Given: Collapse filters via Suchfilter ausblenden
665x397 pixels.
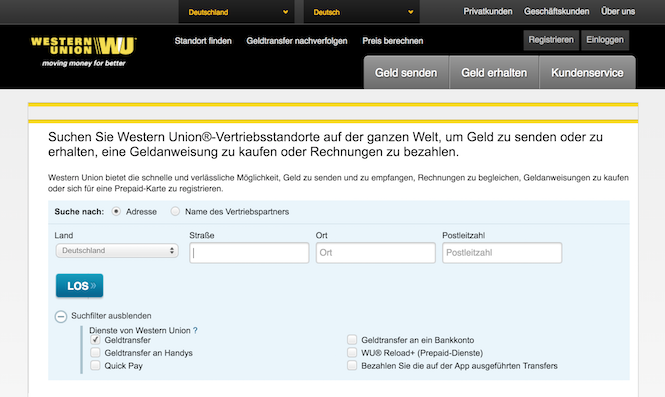Looking at the screenshot, I should click(x=111, y=316).
